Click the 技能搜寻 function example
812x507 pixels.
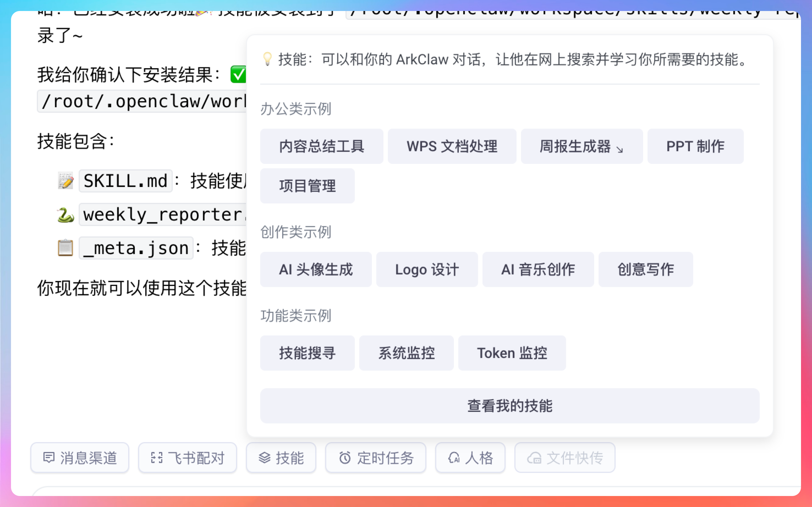[x=307, y=353]
